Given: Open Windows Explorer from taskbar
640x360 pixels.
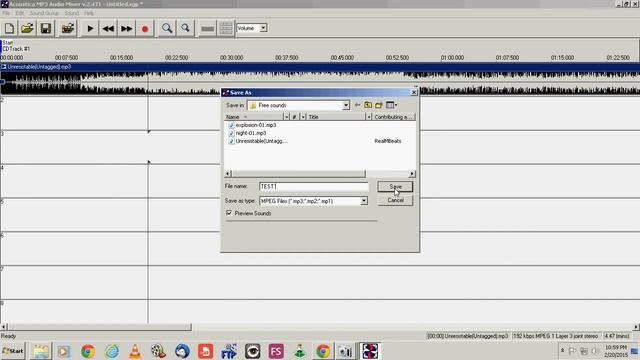Looking at the screenshot, I should [41, 351].
